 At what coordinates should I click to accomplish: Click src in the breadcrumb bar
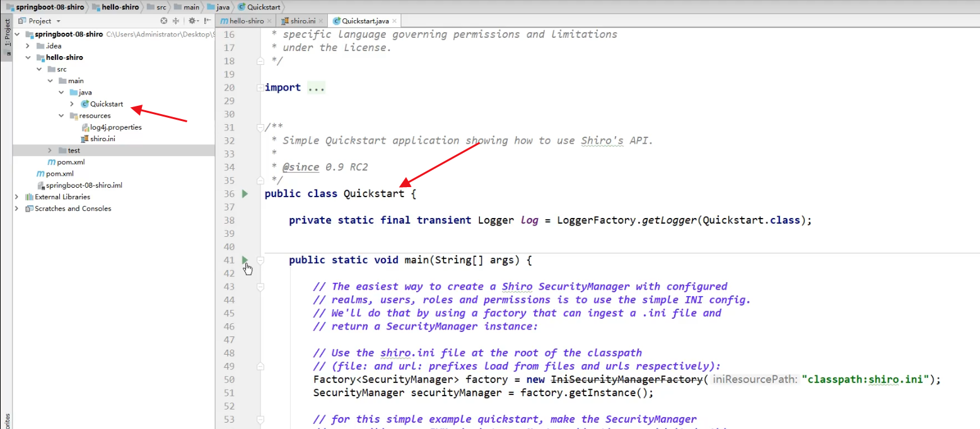click(160, 6)
